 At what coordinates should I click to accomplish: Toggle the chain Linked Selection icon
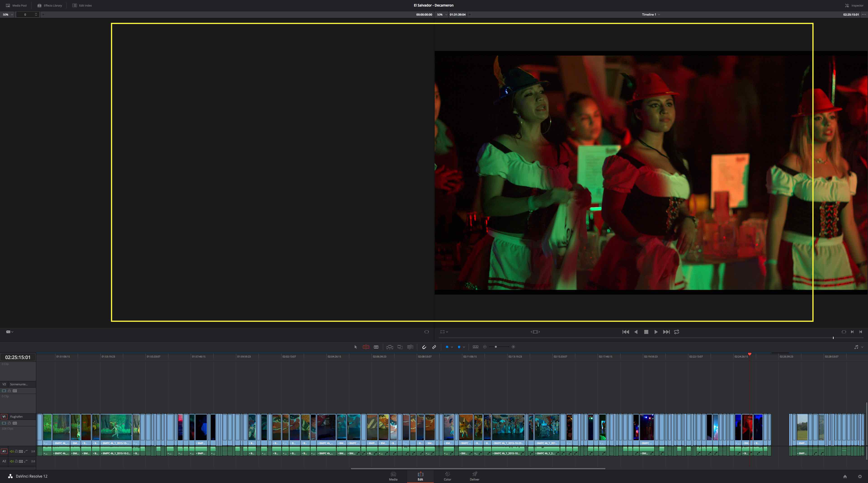[434, 347]
